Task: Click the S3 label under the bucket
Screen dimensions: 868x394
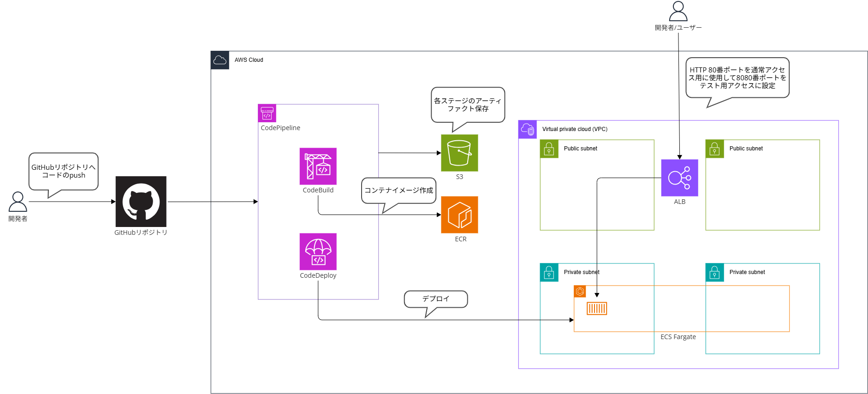Action: click(x=459, y=177)
